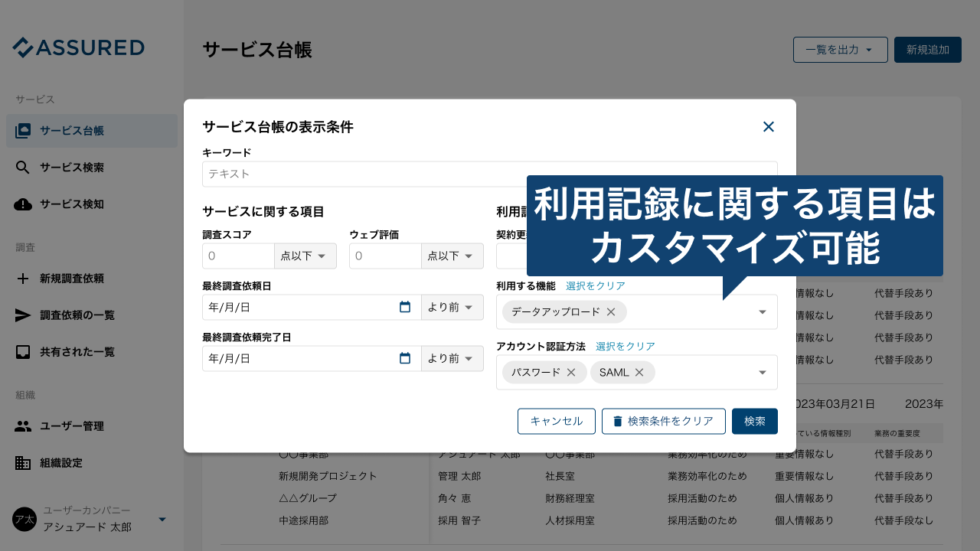Click the ASSURED logo checkmark icon

pyautogui.click(x=21, y=47)
